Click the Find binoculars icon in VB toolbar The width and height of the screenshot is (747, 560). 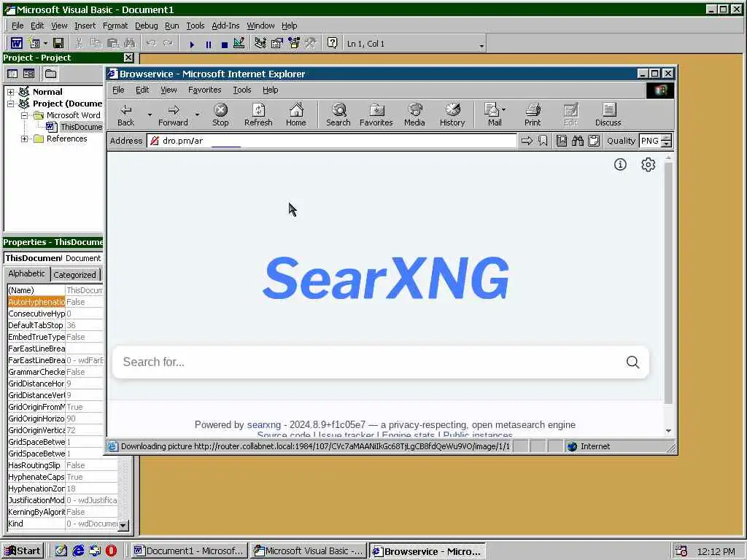coord(130,43)
